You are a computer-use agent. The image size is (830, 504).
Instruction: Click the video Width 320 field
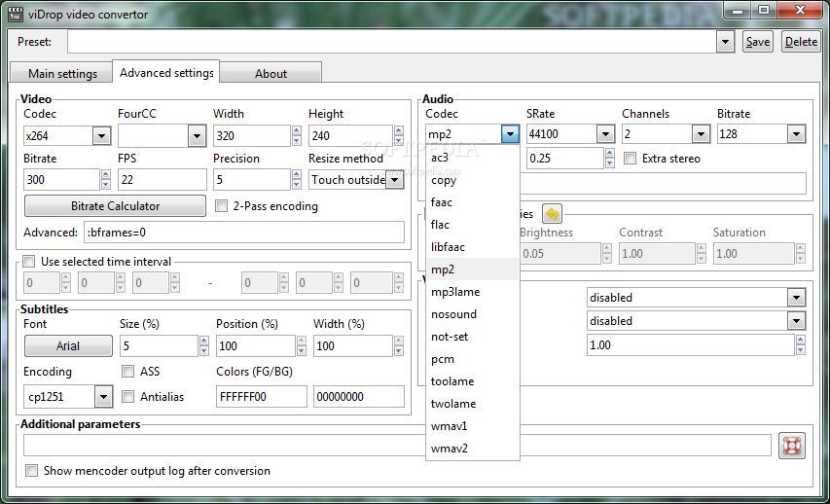(251, 136)
